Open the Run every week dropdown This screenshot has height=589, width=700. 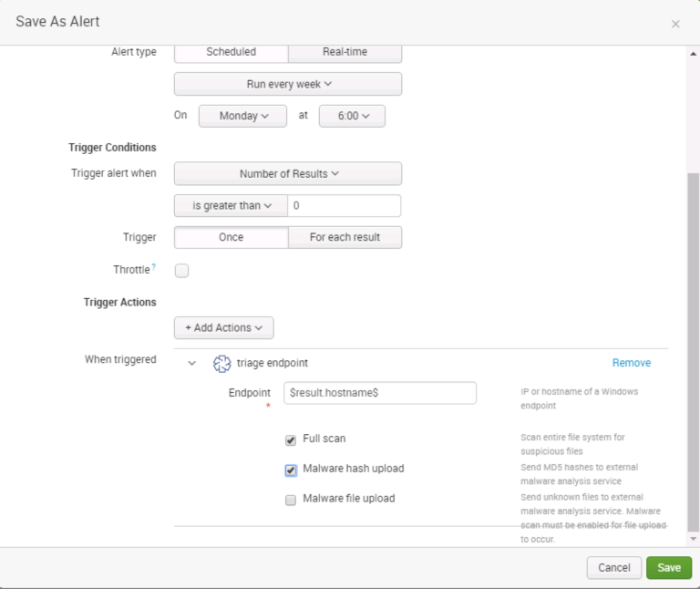click(x=288, y=84)
